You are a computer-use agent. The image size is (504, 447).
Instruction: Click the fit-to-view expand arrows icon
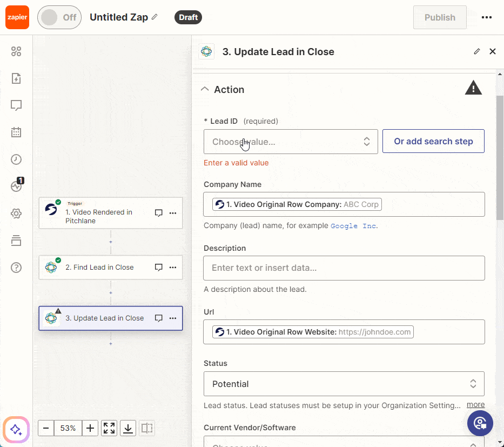coord(109,428)
